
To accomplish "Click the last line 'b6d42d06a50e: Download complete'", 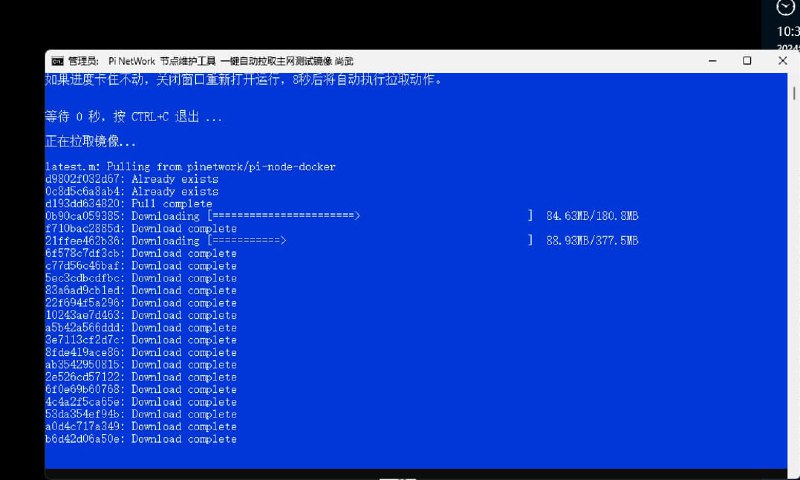I will pyautogui.click(x=140, y=439).
